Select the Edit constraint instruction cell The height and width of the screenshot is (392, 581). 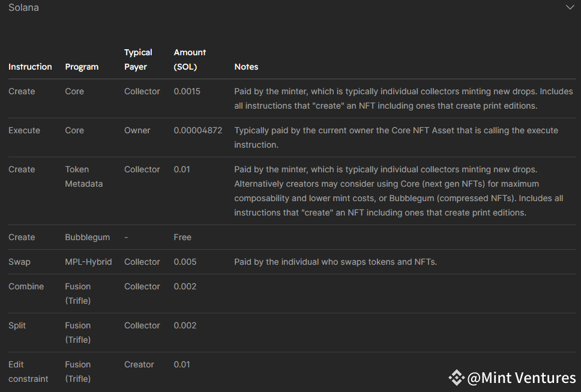(x=28, y=372)
